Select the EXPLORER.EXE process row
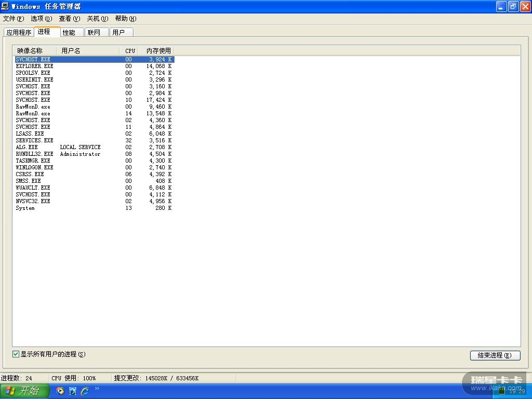This screenshot has height=399, width=532. [x=94, y=66]
